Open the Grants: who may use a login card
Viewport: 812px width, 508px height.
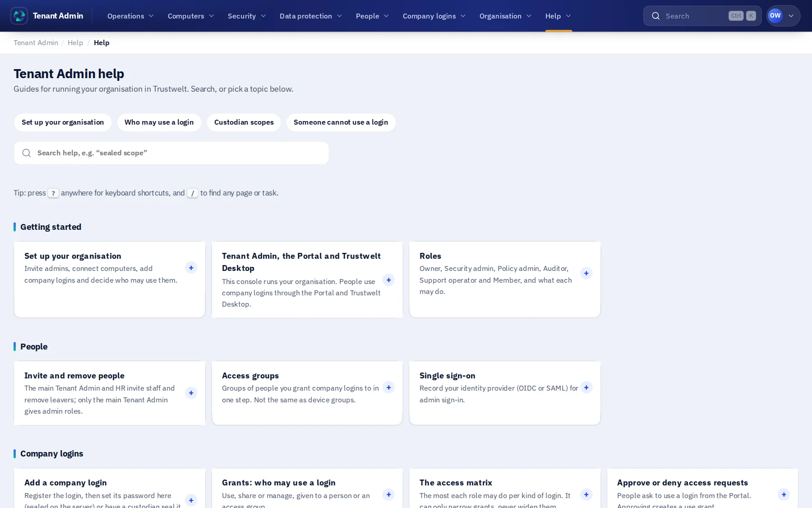307,489
